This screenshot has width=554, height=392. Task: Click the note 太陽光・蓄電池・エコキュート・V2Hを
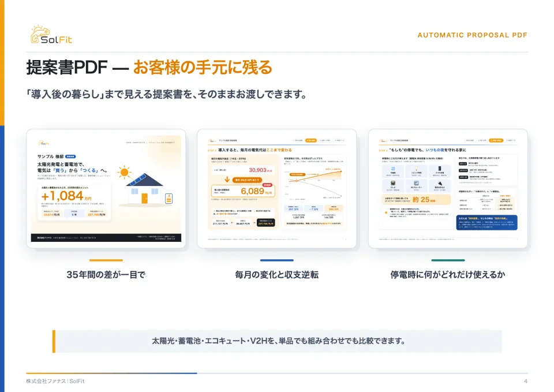click(278, 341)
